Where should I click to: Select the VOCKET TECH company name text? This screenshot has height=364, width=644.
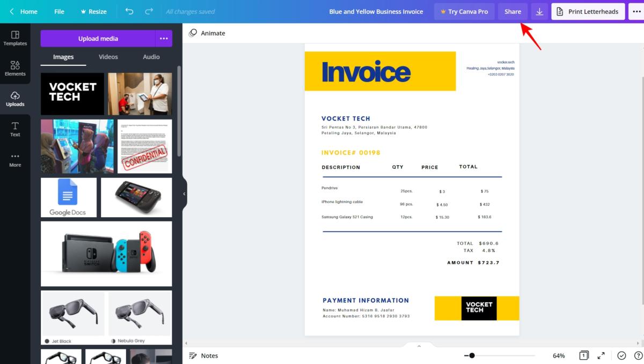tap(346, 118)
